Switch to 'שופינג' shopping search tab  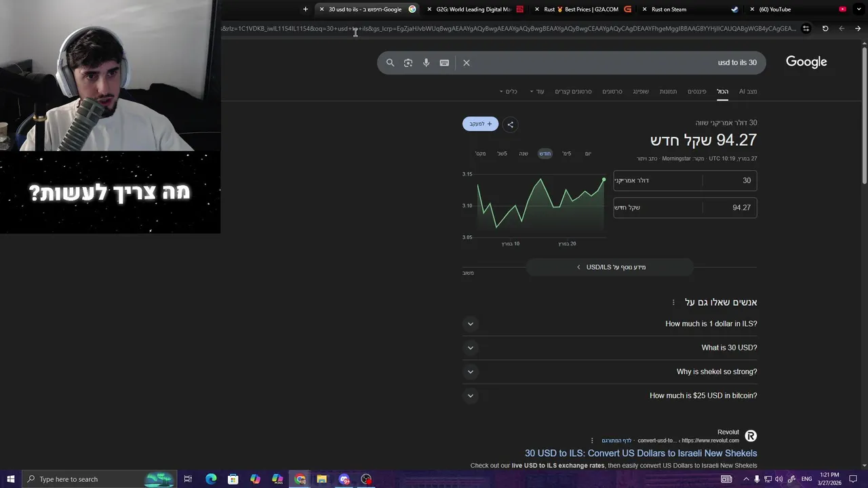641,91
